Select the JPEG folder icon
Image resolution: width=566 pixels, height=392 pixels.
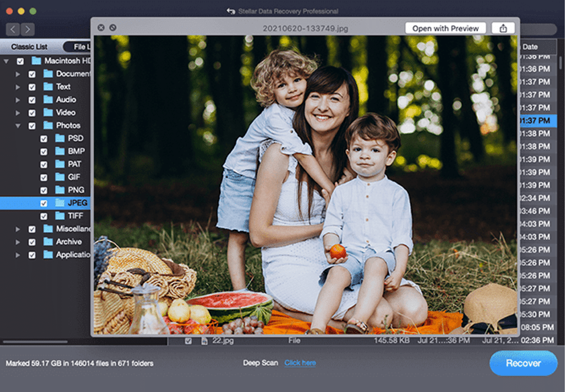tap(59, 203)
